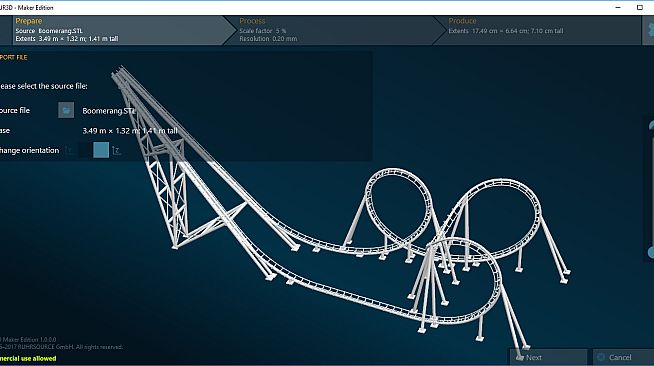Image resolution: width=654 pixels, height=366 pixels.
Task: Maximize the application window
Action: pos(640,8)
